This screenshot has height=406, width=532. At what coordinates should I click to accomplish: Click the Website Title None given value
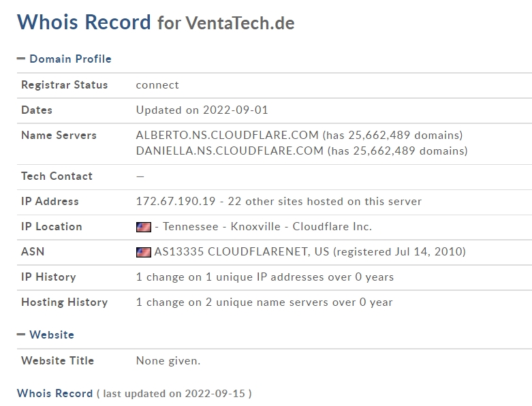click(168, 361)
